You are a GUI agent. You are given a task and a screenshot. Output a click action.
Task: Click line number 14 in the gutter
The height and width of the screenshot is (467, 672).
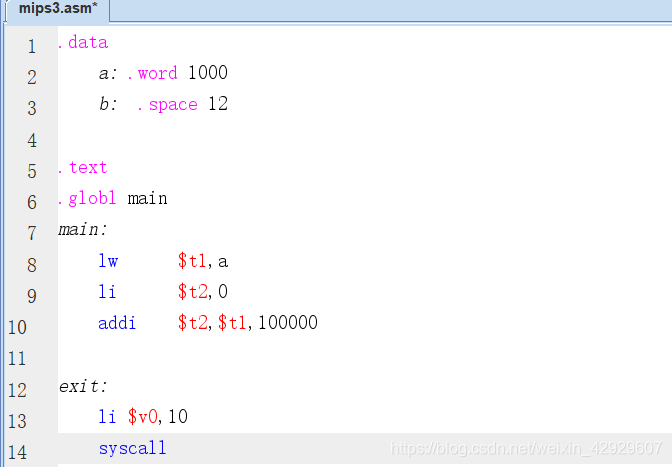point(17,453)
